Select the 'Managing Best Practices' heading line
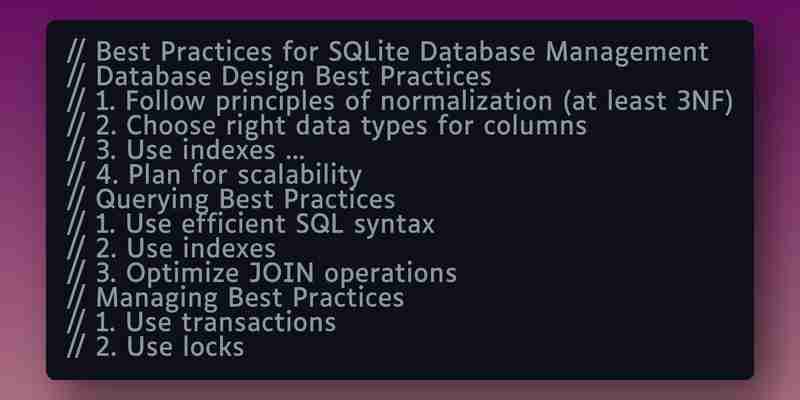Image resolution: width=800 pixels, height=400 pixels. 236,297
